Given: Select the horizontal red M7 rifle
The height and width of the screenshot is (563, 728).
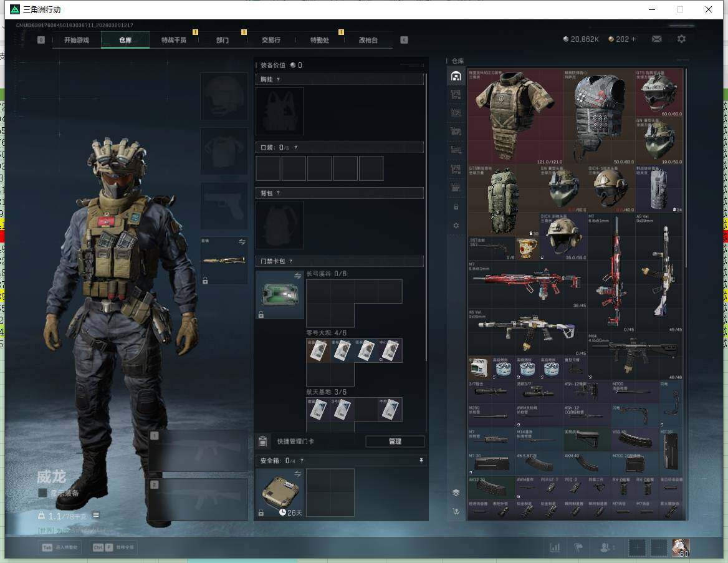Looking at the screenshot, I should coord(527,284).
